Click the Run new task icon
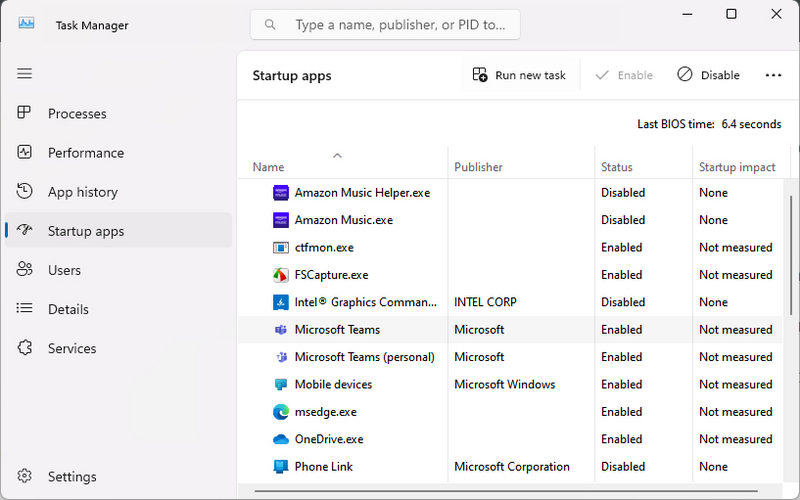800x500 pixels. pyautogui.click(x=480, y=74)
